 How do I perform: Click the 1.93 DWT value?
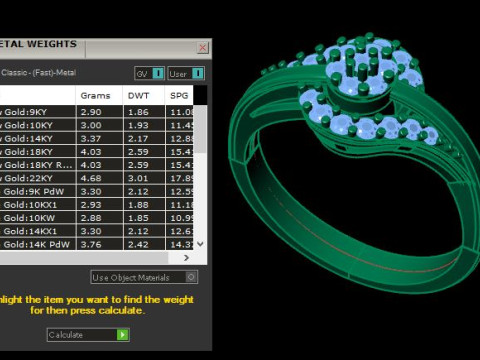(138, 125)
